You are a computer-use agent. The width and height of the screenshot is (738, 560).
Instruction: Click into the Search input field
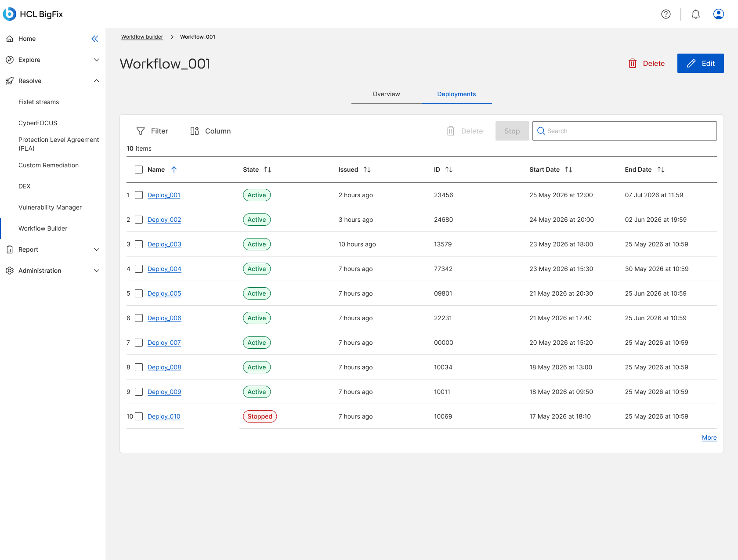[625, 131]
